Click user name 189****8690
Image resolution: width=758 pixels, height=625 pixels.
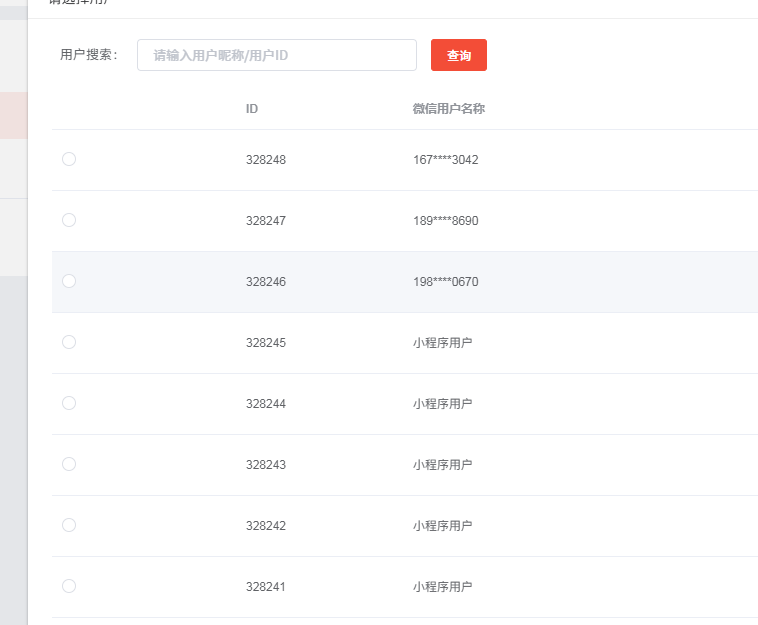pos(445,221)
